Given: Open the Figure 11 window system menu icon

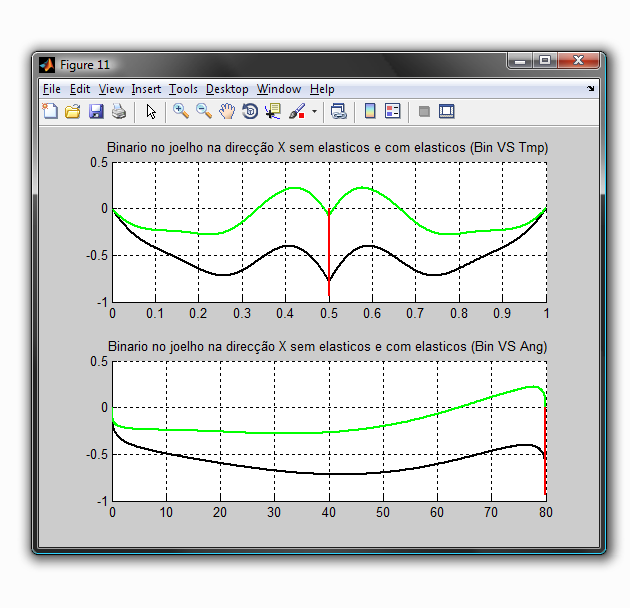Looking at the screenshot, I should click(47, 65).
